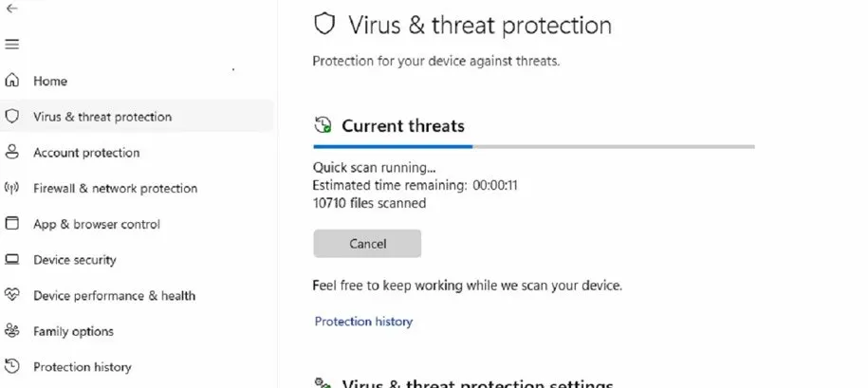The width and height of the screenshot is (868, 388).
Task: Click the Protection history sidebar icon
Action: (12, 367)
